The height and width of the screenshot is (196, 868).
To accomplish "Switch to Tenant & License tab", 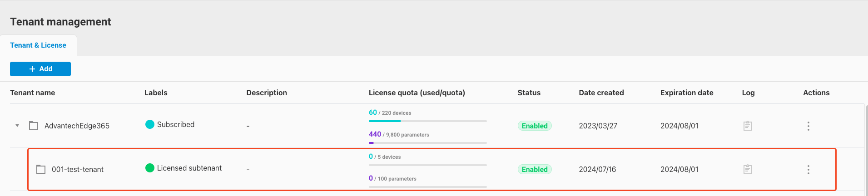I will (x=38, y=45).
